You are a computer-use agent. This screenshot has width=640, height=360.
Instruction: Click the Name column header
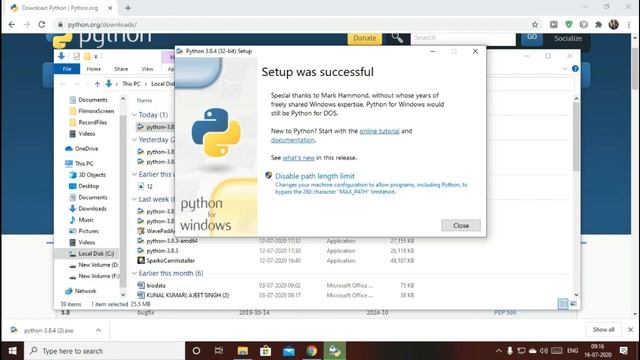click(144, 100)
